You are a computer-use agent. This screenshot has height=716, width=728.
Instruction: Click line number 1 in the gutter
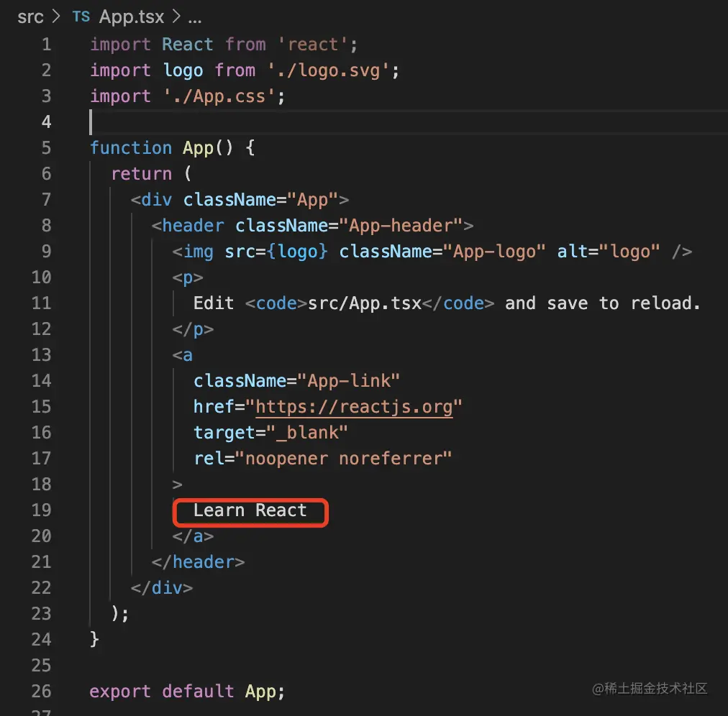[x=46, y=45]
